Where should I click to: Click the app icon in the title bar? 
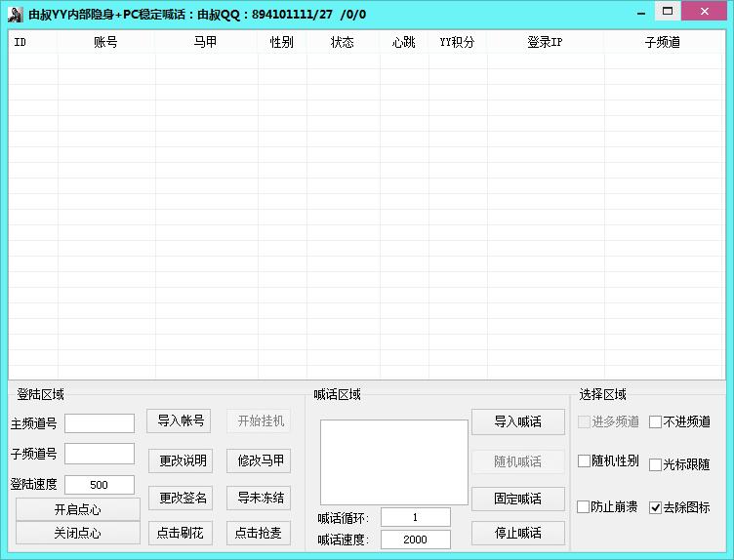tap(15, 15)
